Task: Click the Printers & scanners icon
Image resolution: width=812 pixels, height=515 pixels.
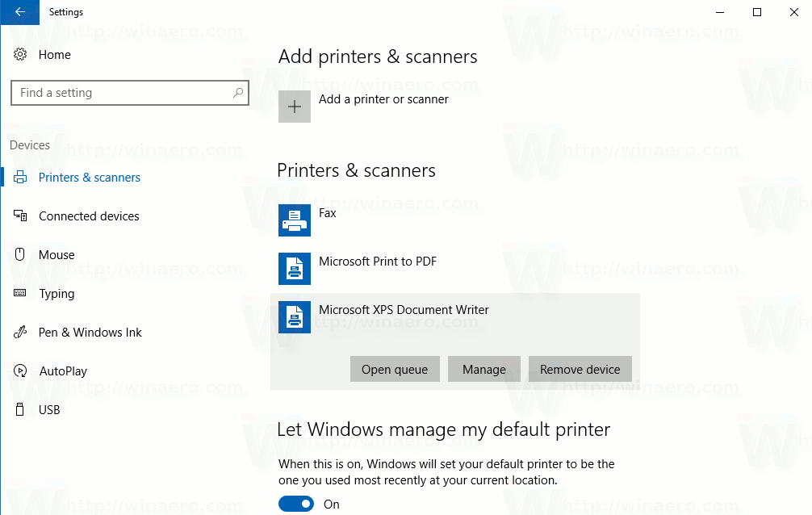Action: coord(21,177)
